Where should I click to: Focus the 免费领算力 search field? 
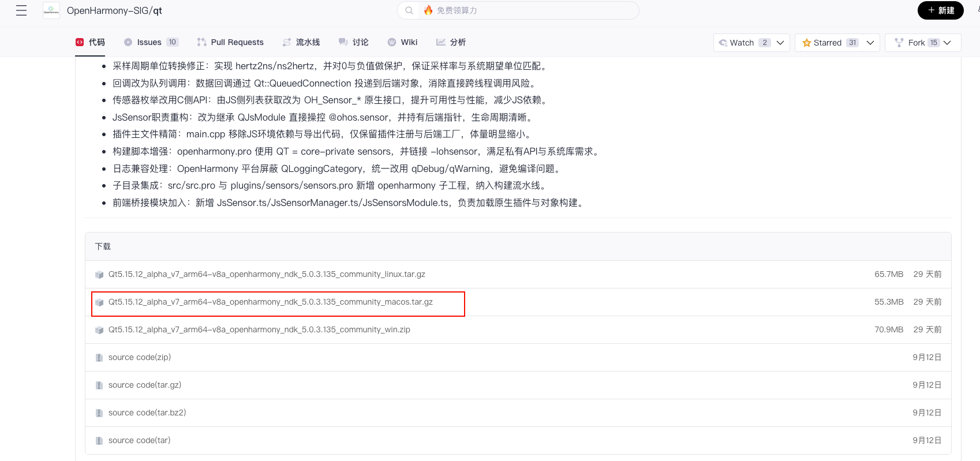518,10
